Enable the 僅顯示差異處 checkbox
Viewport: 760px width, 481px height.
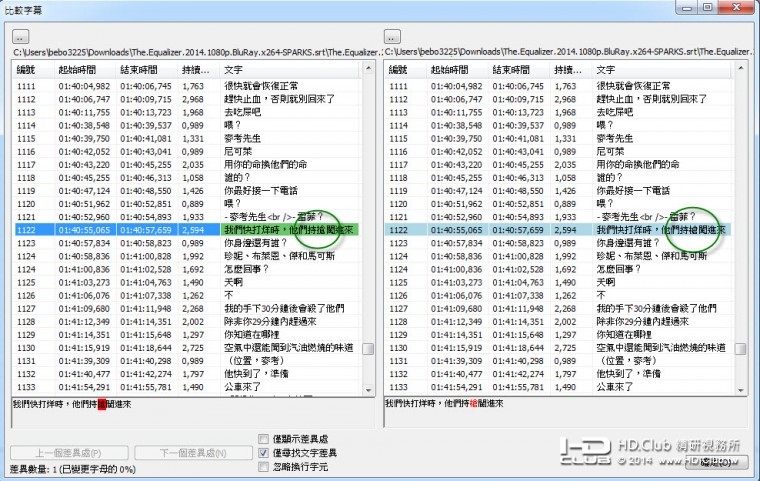point(263,439)
